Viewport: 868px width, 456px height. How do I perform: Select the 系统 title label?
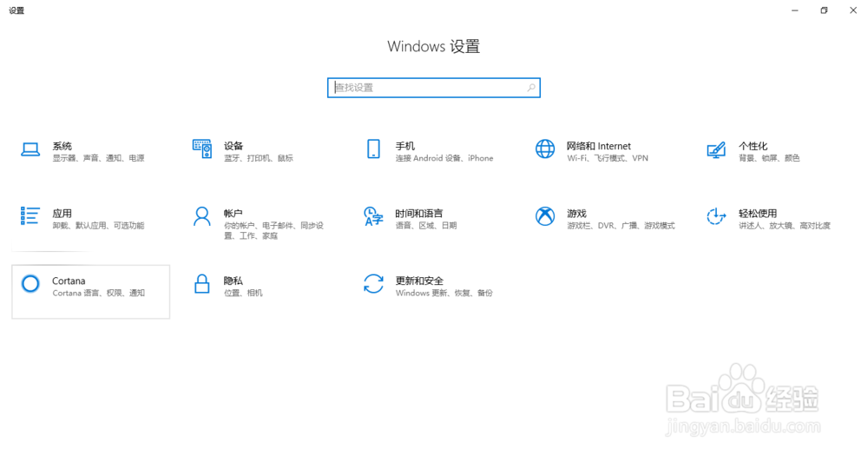(62, 146)
